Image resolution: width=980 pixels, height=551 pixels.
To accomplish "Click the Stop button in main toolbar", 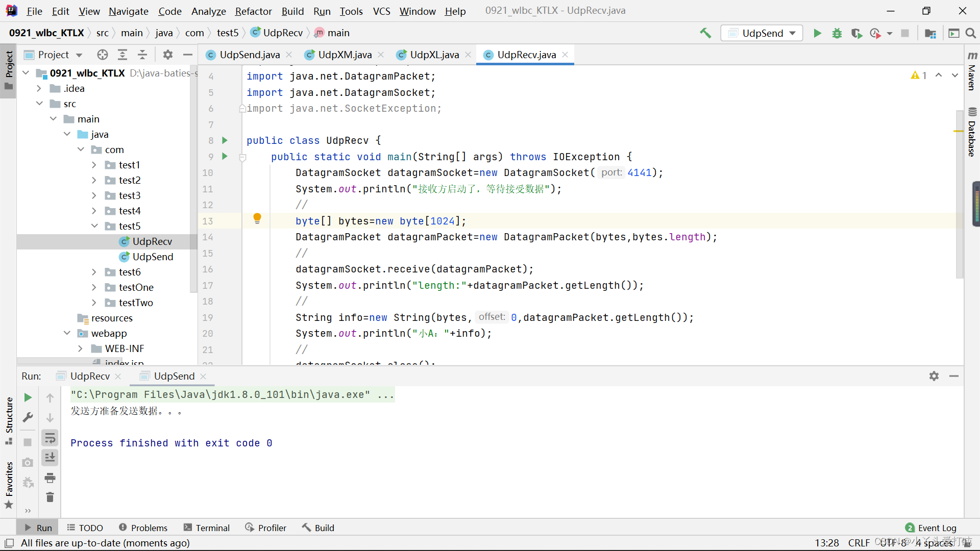I will click(x=905, y=33).
